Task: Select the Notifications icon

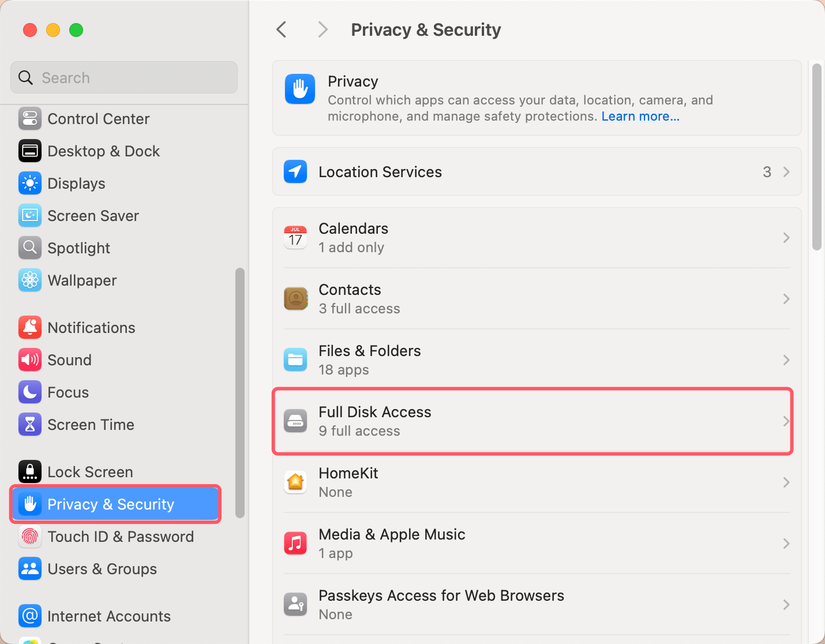Action: (30, 327)
